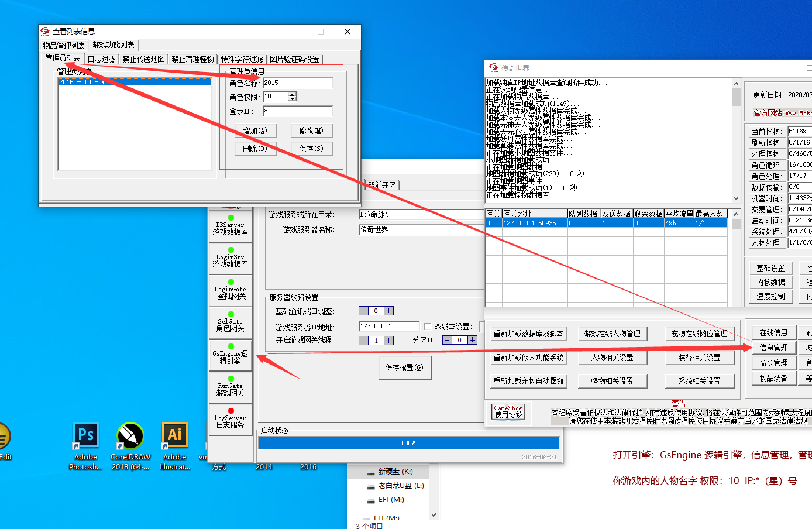This screenshot has height=529, width=812.
Task: Select LogServer red status item
Action: coord(230,418)
